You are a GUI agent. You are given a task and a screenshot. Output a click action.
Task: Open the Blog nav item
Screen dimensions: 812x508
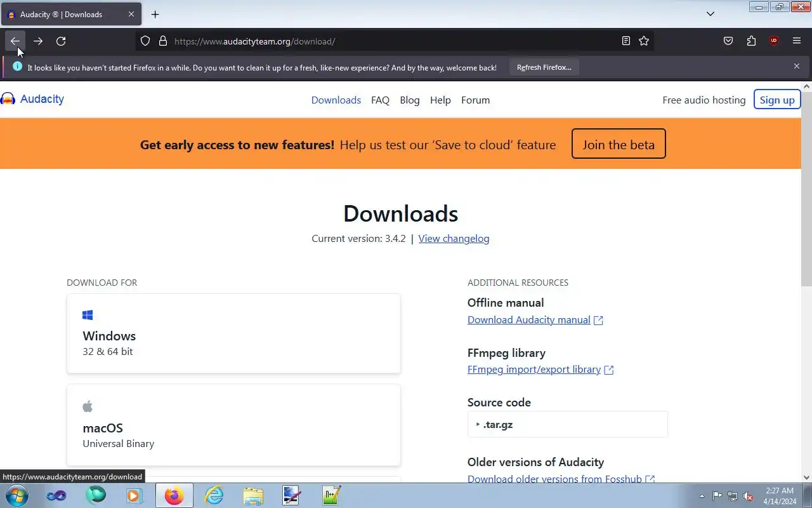[410, 100]
